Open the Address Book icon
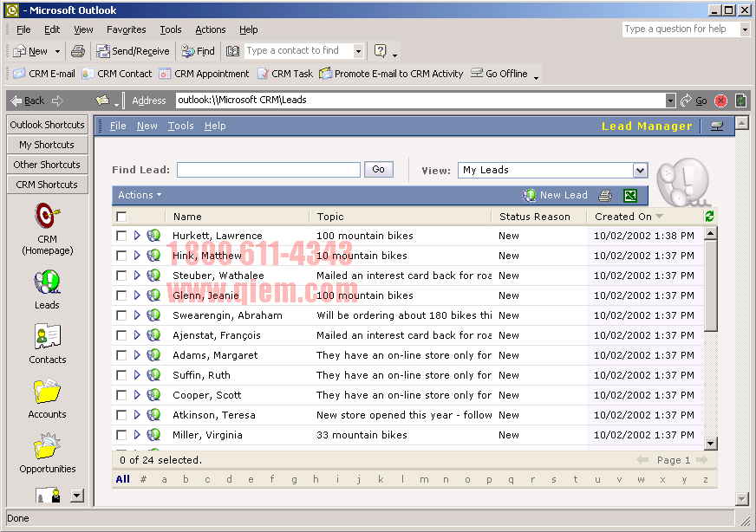 pyautogui.click(x=232, y=50)
